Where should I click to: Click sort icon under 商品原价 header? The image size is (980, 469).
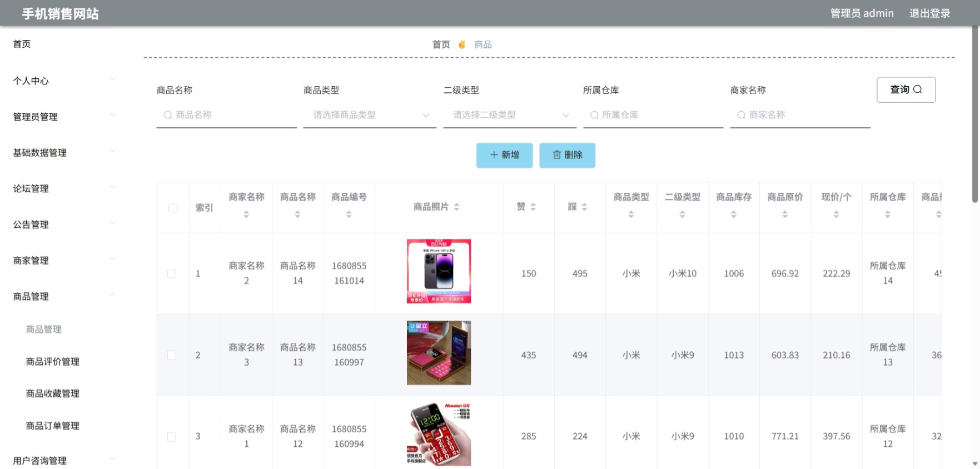tap(785, 214)
